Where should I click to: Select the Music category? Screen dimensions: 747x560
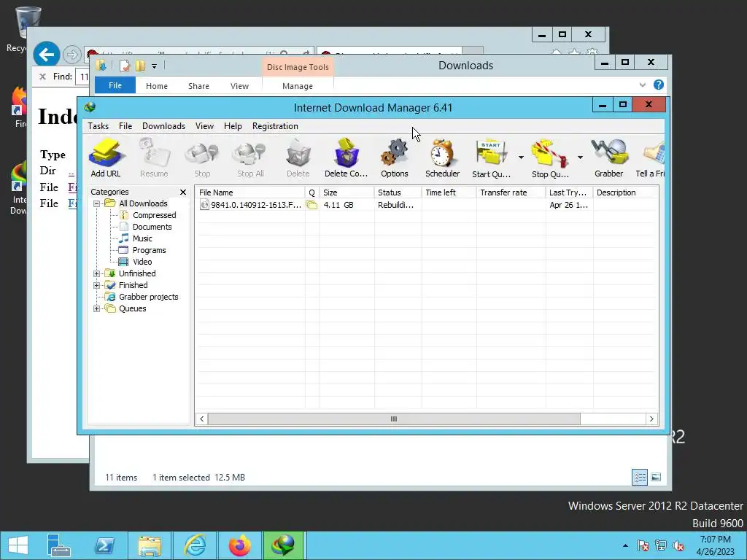click(x=142, y=238)
